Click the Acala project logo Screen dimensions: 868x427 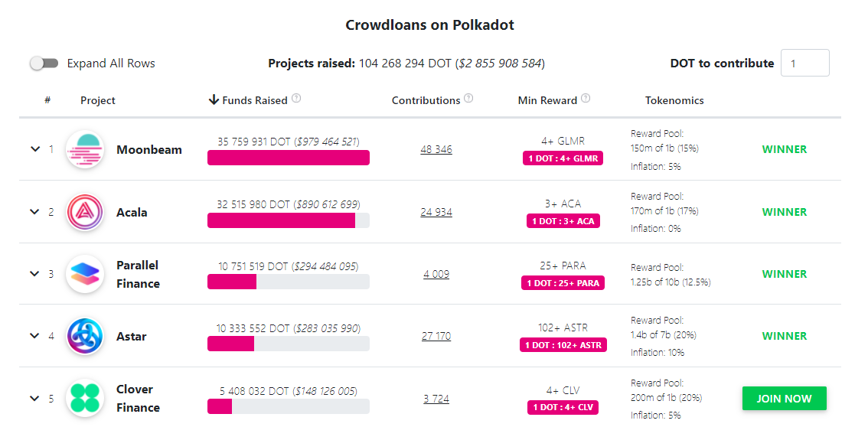click(x=85, y=212)
